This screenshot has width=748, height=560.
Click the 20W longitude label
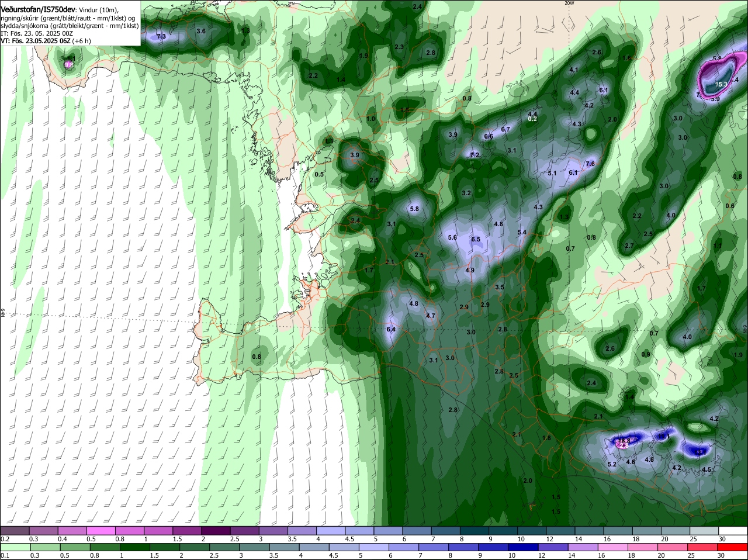pos(569,3)
